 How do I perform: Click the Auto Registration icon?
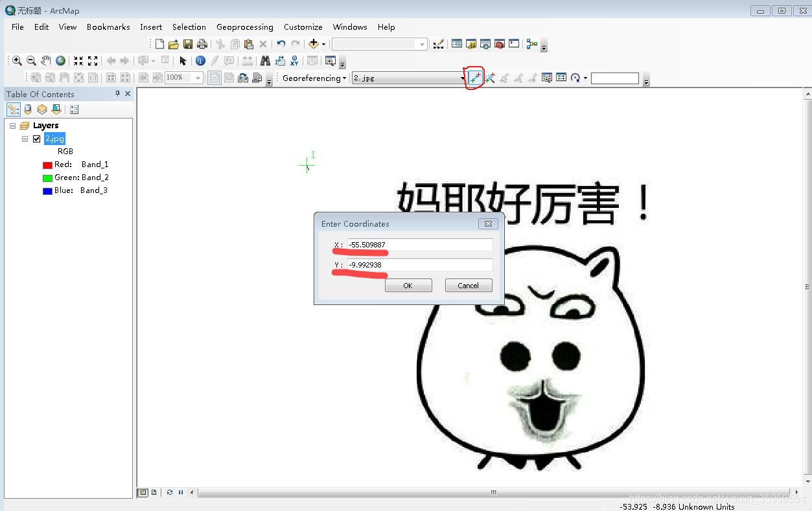click(490, 78)
